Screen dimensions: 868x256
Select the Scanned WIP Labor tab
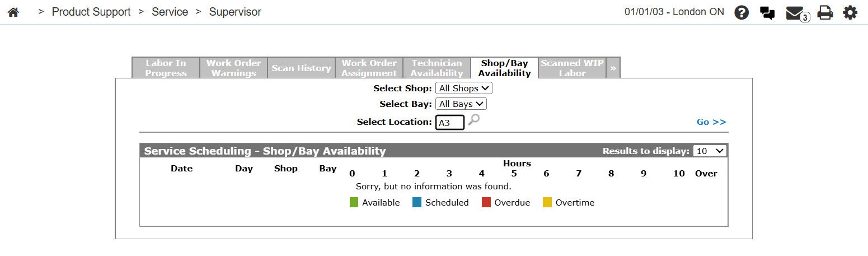point(572,68)
